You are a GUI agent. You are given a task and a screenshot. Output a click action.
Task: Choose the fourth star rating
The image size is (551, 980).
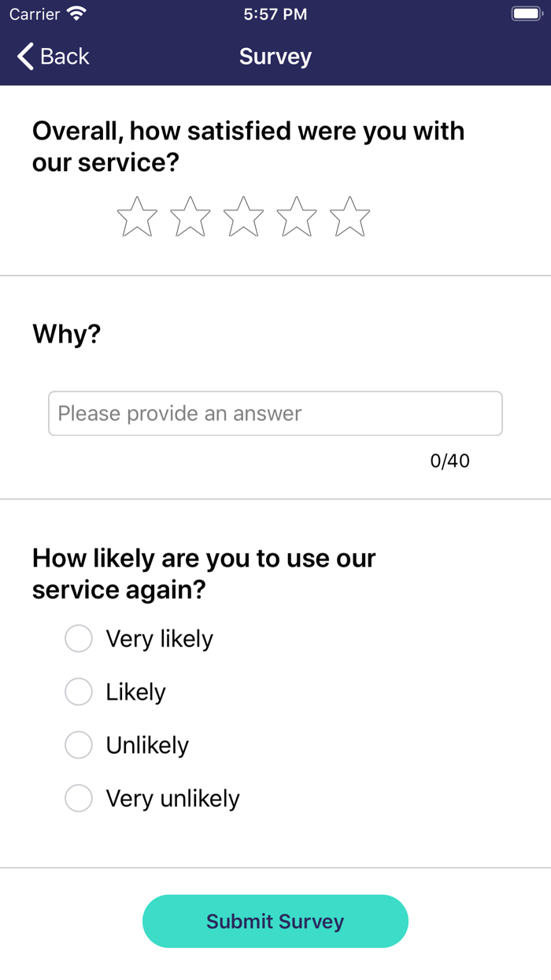point(297,217)
